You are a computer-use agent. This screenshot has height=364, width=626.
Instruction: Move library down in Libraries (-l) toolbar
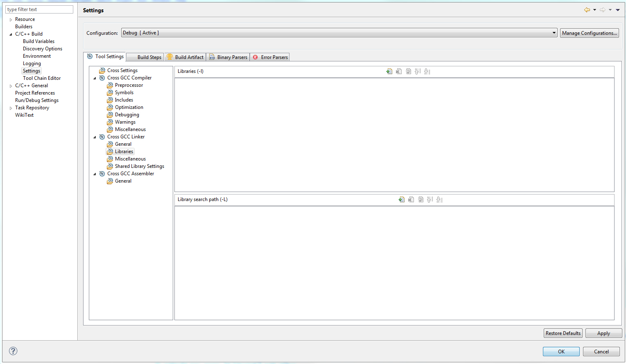point(427,71)
